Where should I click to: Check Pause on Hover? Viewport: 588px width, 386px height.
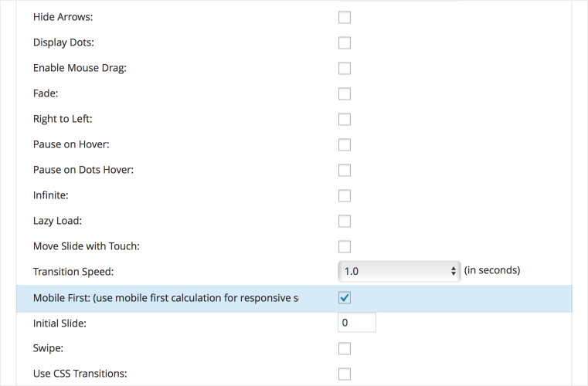(x=345, y=145)
